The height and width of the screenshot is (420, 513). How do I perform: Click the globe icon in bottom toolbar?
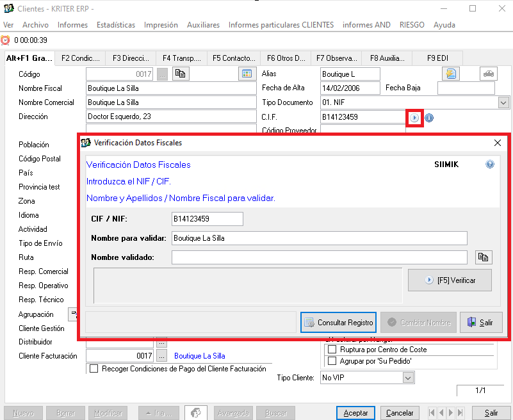click(195, 413)
